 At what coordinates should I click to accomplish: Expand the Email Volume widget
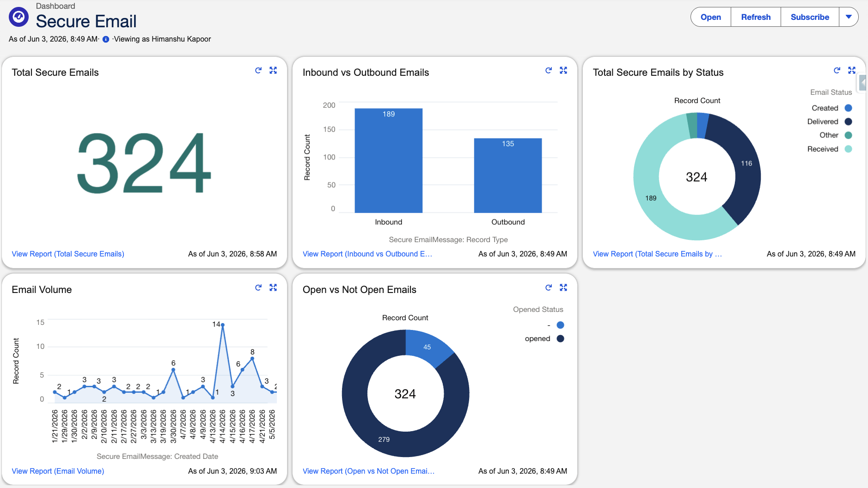pos(273,287)
